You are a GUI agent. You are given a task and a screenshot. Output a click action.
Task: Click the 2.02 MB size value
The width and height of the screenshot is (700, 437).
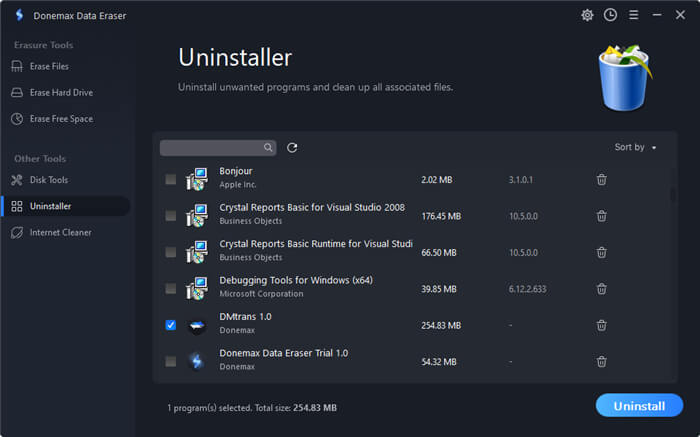437,180
